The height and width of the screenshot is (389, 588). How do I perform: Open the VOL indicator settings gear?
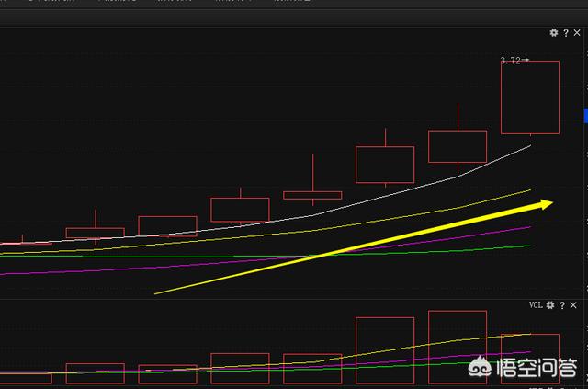coord(550,304)
